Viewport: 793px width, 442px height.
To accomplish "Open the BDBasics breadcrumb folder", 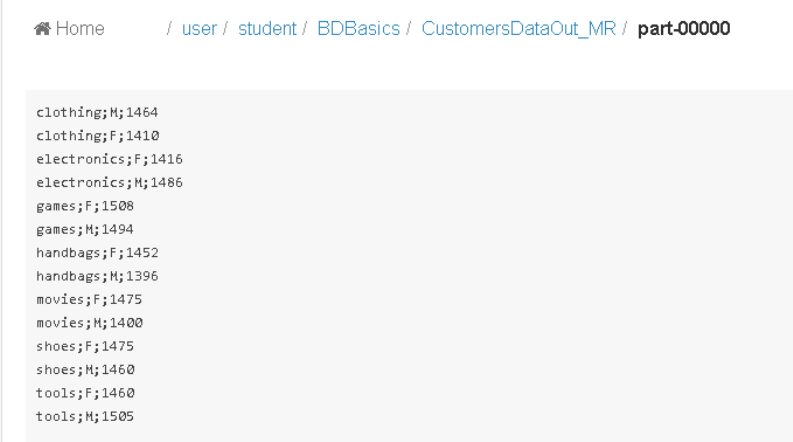I will tap(359, 29).
